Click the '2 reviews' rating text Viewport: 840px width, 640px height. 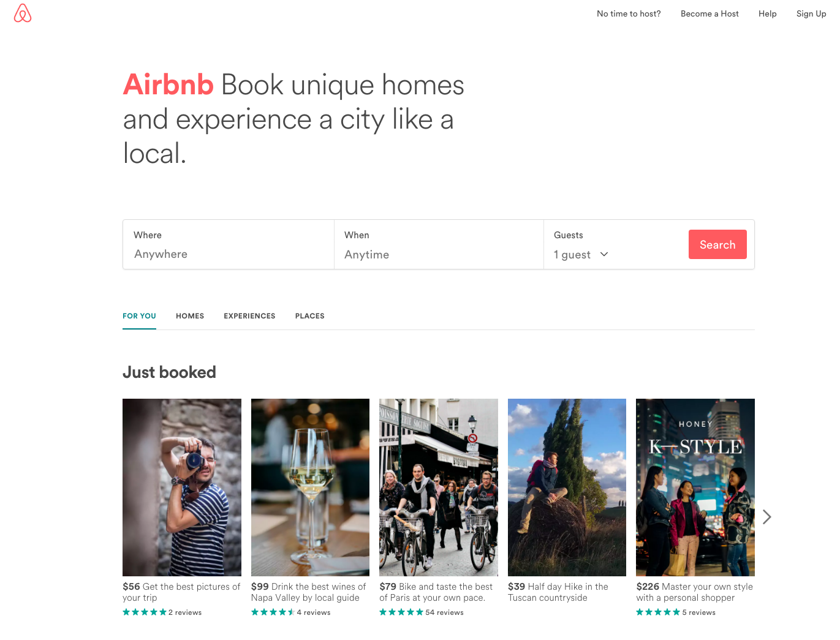(185, 612)
